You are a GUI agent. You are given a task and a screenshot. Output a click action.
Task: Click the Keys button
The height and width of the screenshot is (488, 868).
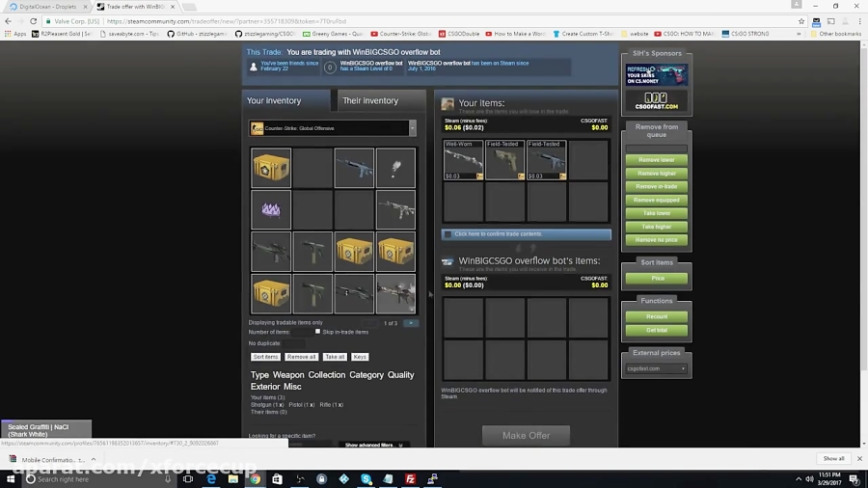coord(360,357)
